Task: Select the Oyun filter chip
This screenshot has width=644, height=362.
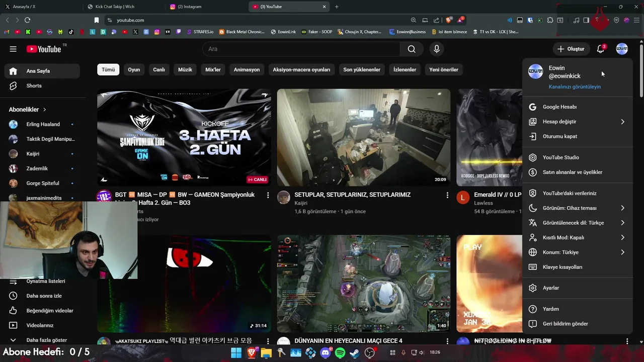Action: (134, 69)
